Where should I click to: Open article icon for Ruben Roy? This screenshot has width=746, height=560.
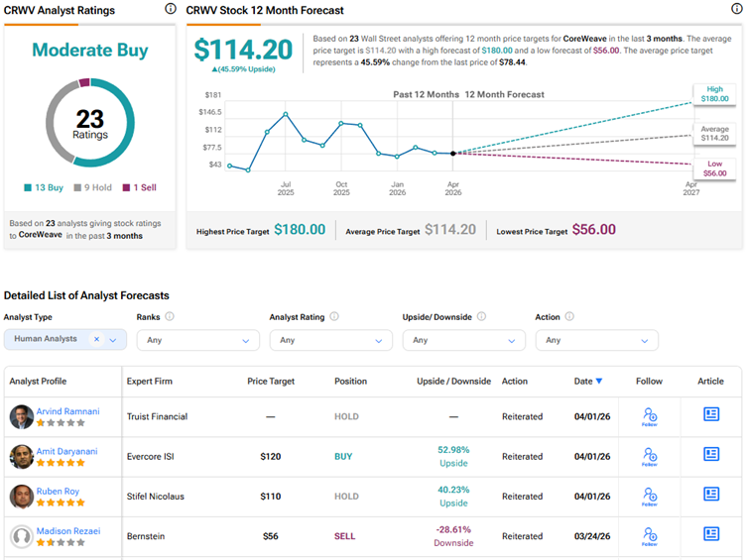711,494
